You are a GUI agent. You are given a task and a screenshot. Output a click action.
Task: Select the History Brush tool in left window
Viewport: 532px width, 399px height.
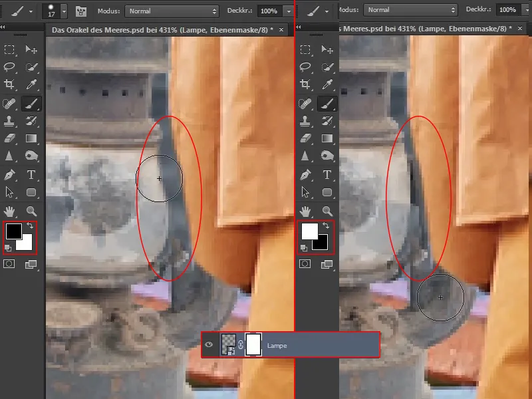[31, 121]
